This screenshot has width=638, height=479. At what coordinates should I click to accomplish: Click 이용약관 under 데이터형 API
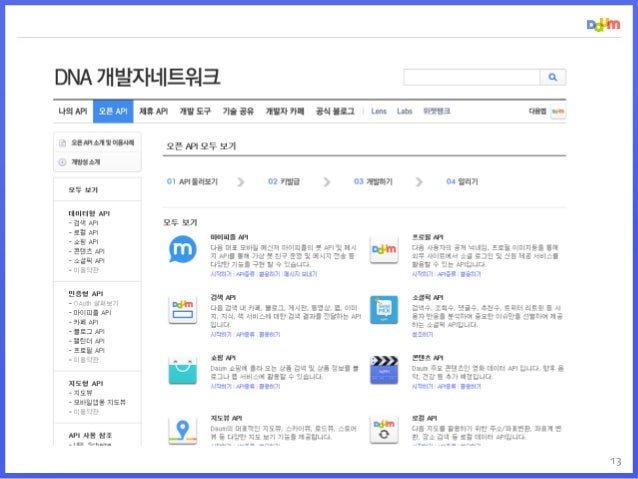coord(86,270)
